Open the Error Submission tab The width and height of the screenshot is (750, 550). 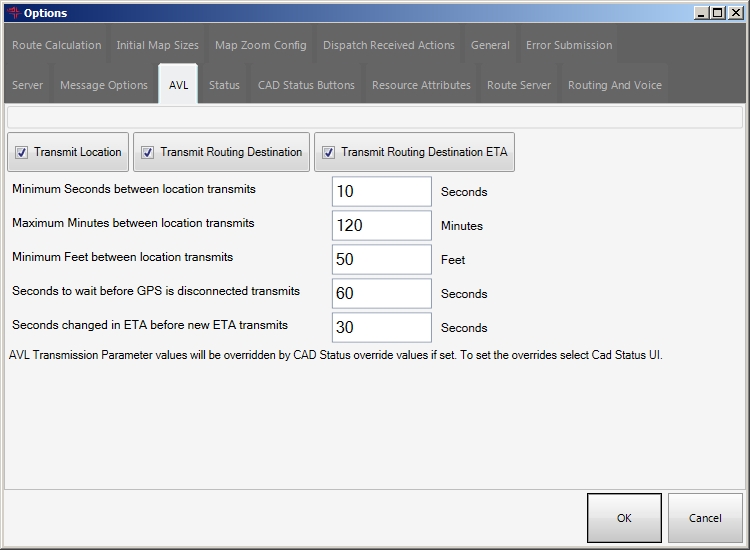click(x=569, y=45)
